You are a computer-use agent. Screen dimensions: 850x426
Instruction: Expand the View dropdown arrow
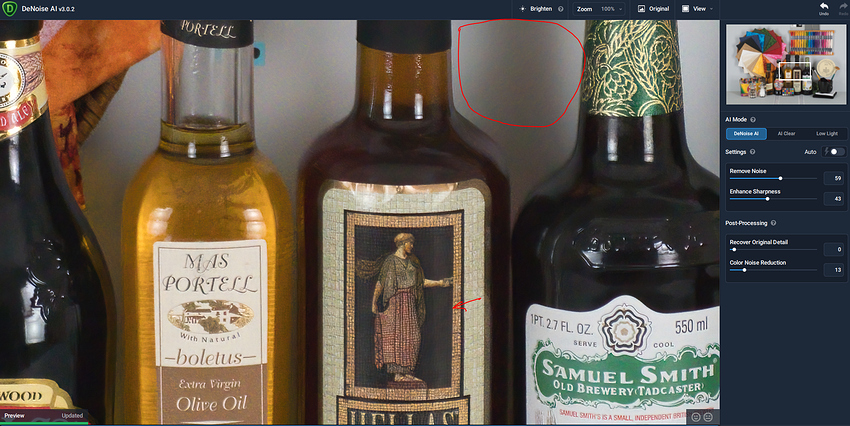click(712, 9)
